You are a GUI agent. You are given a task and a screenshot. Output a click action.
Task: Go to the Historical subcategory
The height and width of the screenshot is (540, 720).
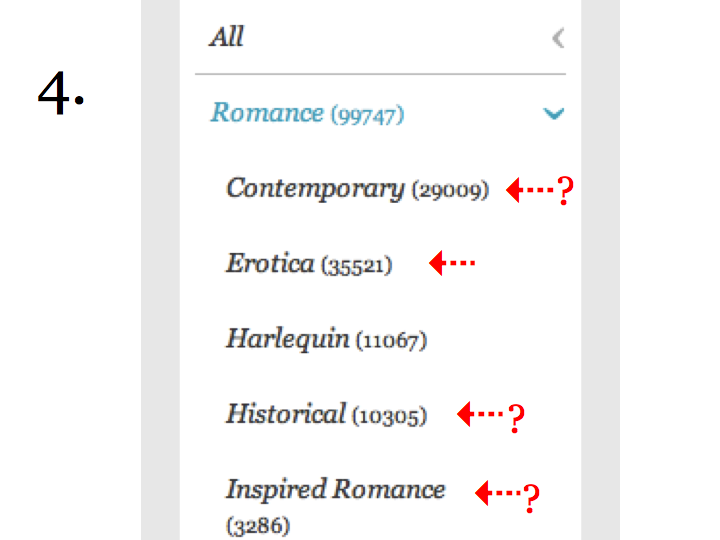(x=326, y=414)
